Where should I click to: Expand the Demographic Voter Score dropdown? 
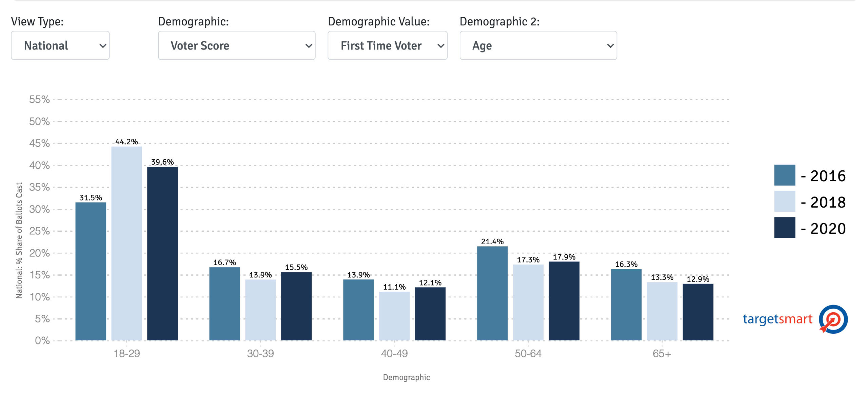coord(237,45)
